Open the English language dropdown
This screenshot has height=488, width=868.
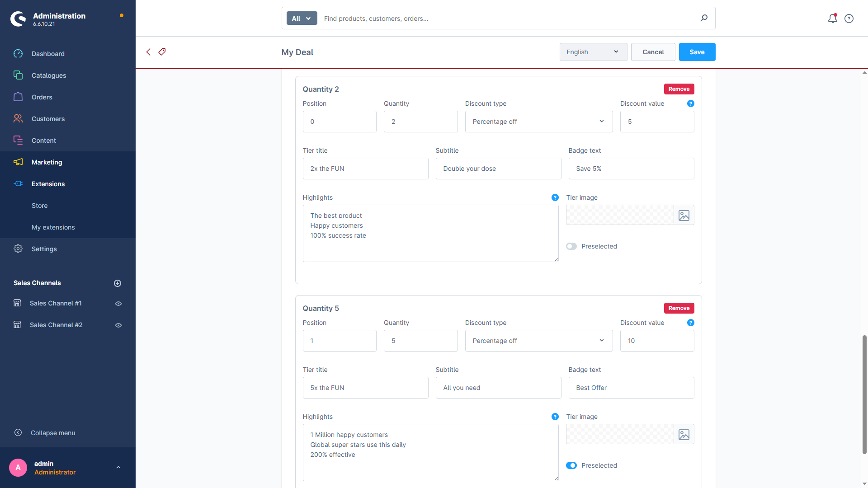(x=593, y=52)
